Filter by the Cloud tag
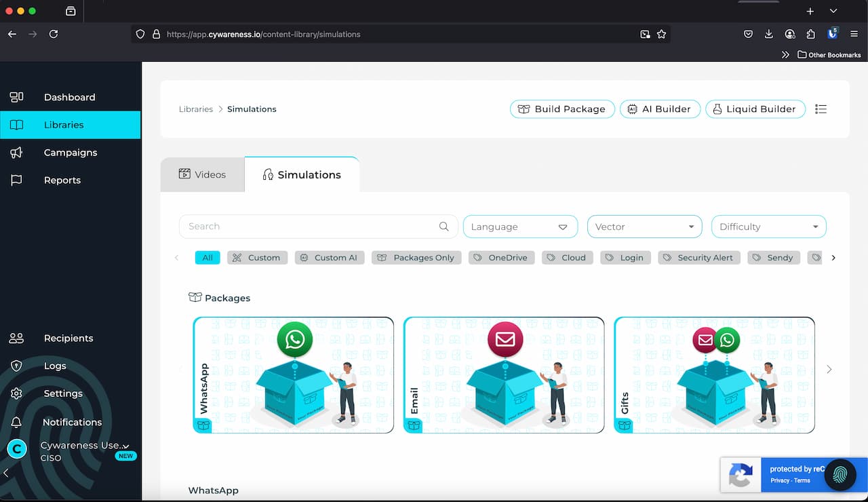 568,258
